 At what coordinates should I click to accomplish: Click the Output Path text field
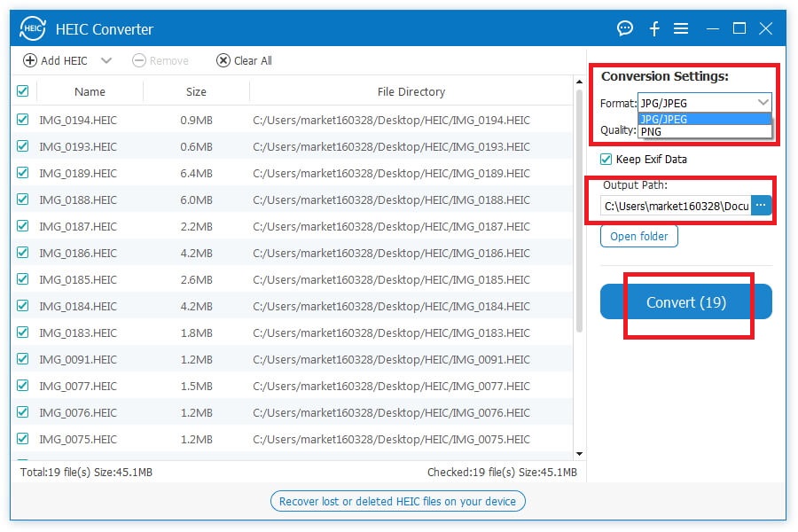click(676, 206)
